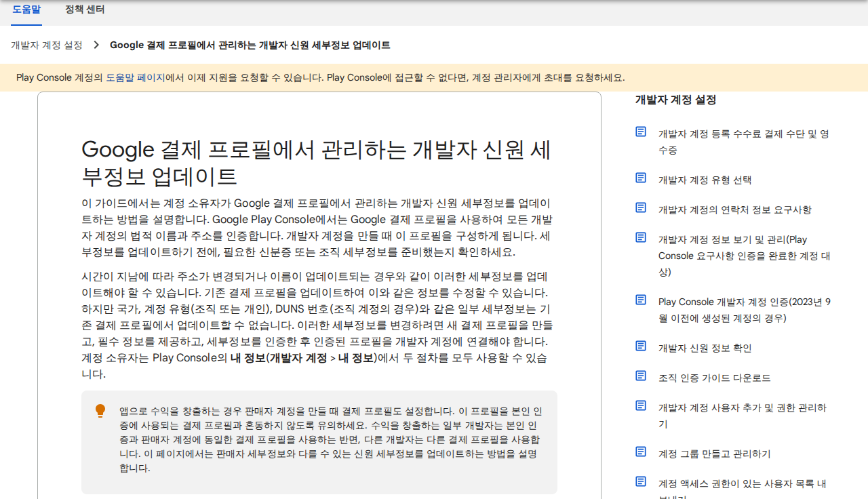Click the paragraph starting 이 가이드에서는 계정 소유자가
This screenshot has height=499, width=868.
pyautogui.click(x=317, y=227)
